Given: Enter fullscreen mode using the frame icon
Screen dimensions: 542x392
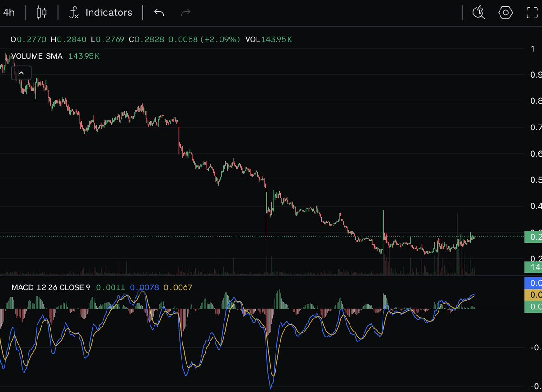Looking at the screenshot, I should click(x=532, y=13).
